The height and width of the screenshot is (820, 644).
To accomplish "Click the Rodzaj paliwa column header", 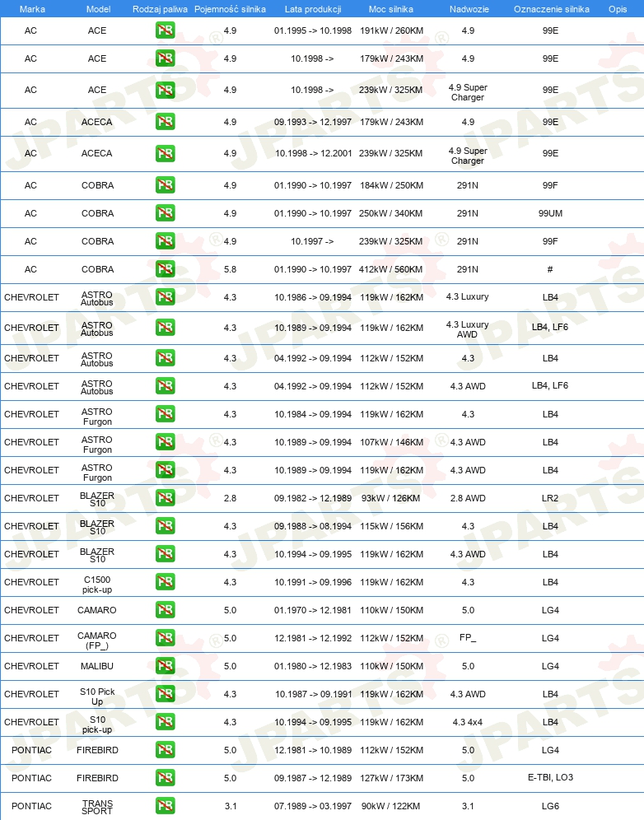I will [x=160, y=9].
